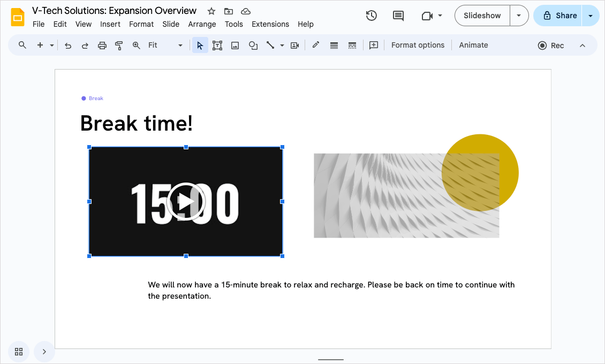605x364 pixels.
Task: Check the cloud document status icon
Action: 245,11
